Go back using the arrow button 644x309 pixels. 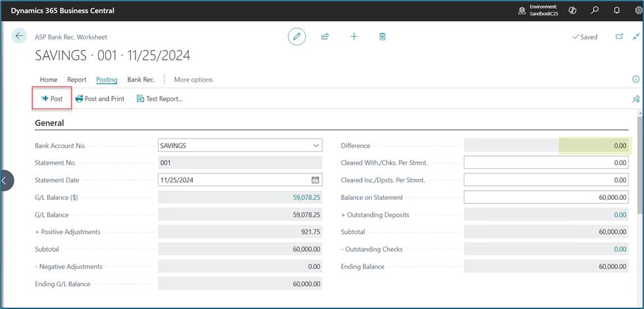click(19, 36)
